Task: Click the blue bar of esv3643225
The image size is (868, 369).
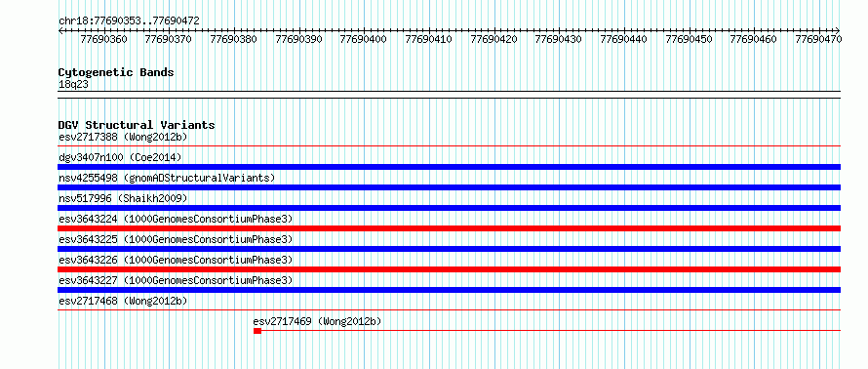Action: pyautogui.click(x=450, y=249)
